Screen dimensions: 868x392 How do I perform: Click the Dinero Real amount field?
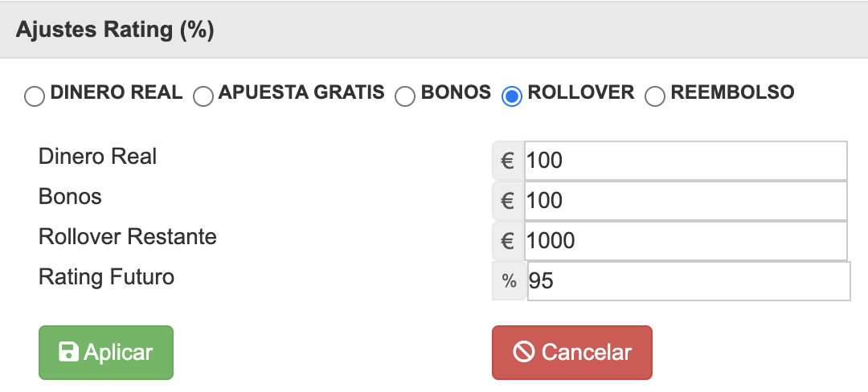686,161
